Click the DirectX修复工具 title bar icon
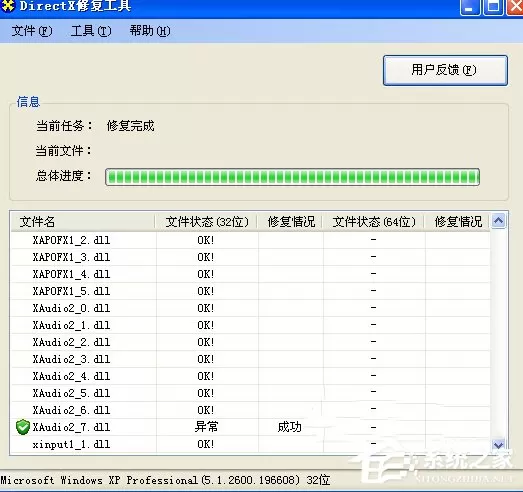Viewport: 523px width, 492px height. (x=8, y=6)
